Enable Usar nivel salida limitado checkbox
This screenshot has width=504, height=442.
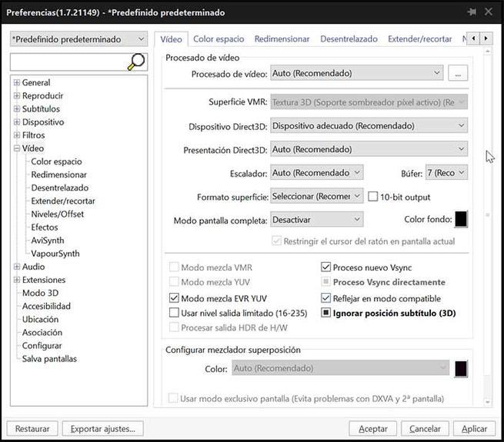point(174,313)
